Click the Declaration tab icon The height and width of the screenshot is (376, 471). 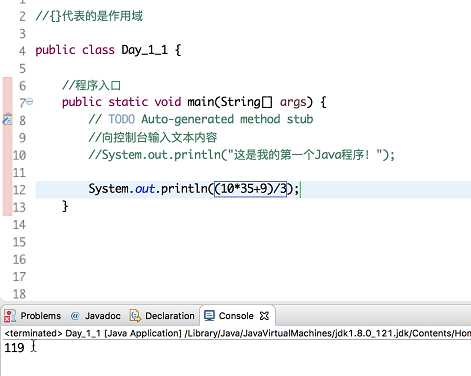[135, 316]
